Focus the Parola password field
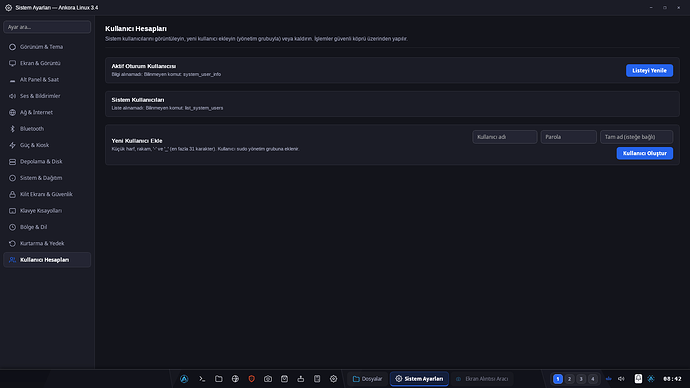Screen dimensions: 690x388 point(568,137)
